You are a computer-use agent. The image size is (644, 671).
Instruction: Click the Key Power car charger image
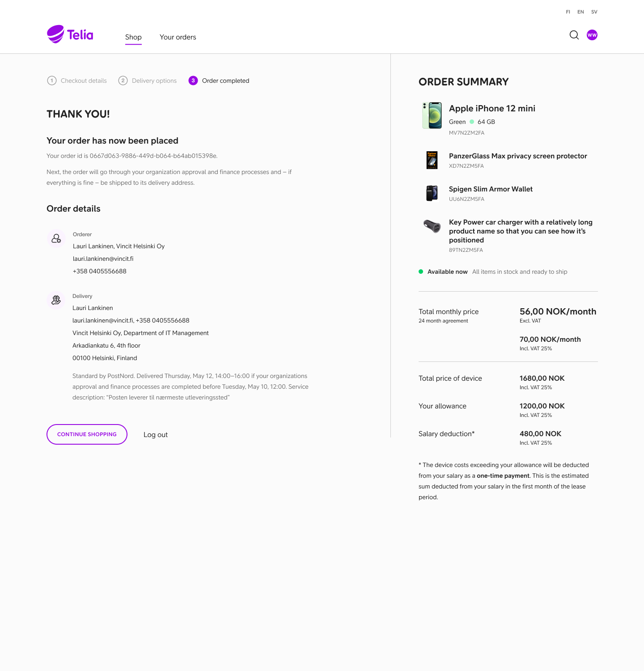click(432, 226)
